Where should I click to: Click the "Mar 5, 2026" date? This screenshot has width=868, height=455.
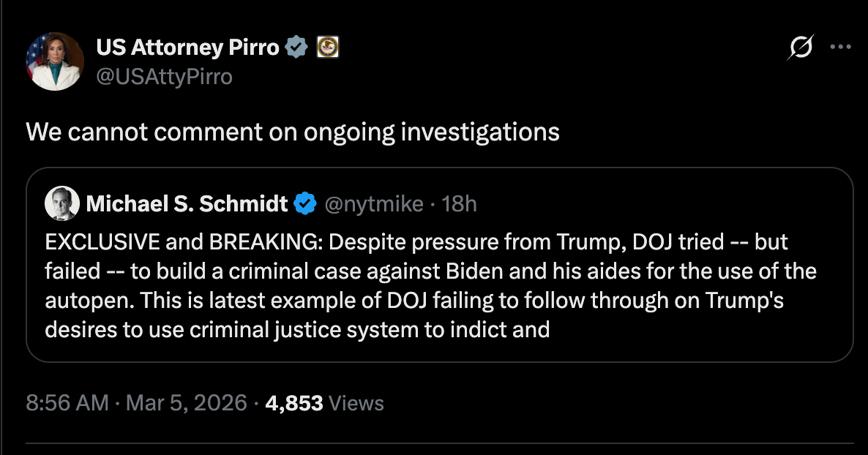[186, 403]
